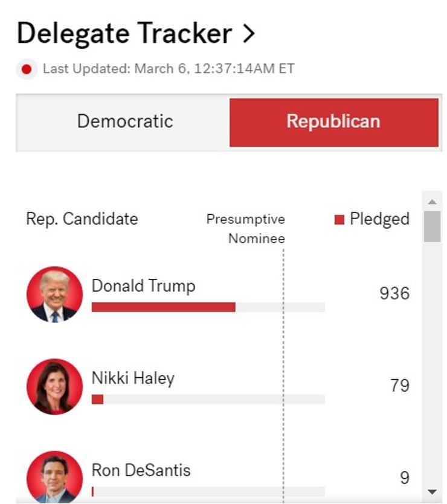The image size is (447, 504).
Task: Click Nikki Haley's candidate photo
Action: (x=54, y=386)
